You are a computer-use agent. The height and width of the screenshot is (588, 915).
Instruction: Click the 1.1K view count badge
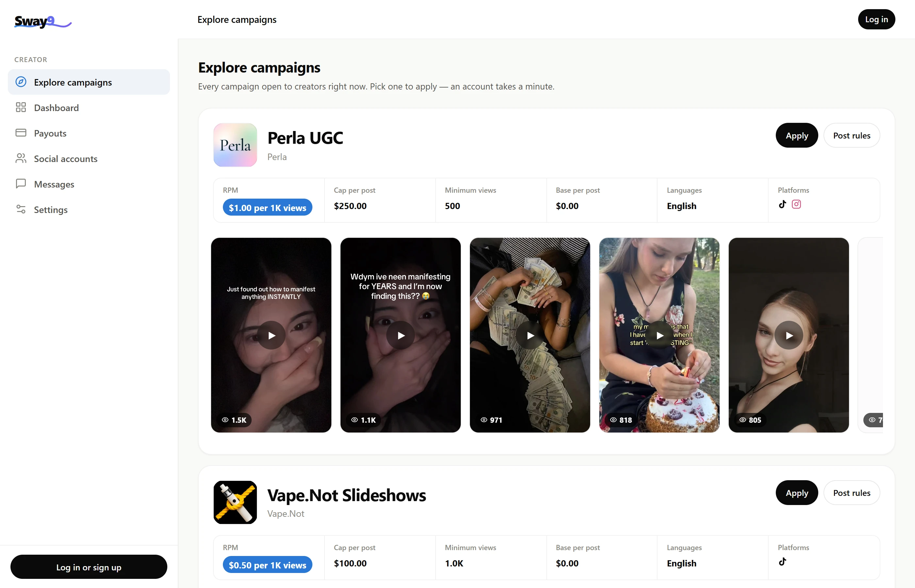[364, 420]
